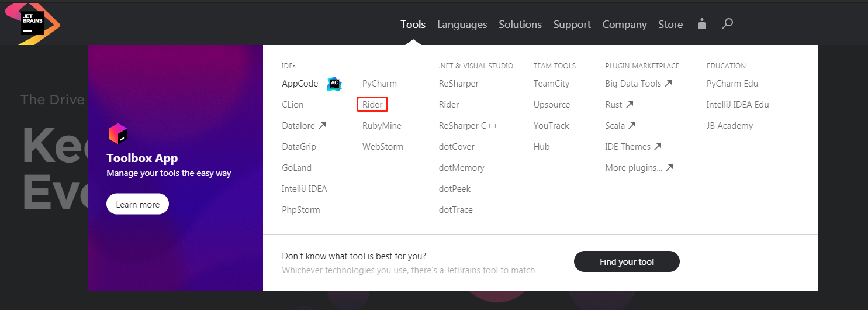Image resolution: width=868 pixels, height=310 pixels.
Task: Click the arrow icon beside IDE Themes
Action: pyautogui.click(x=658, y=147)
